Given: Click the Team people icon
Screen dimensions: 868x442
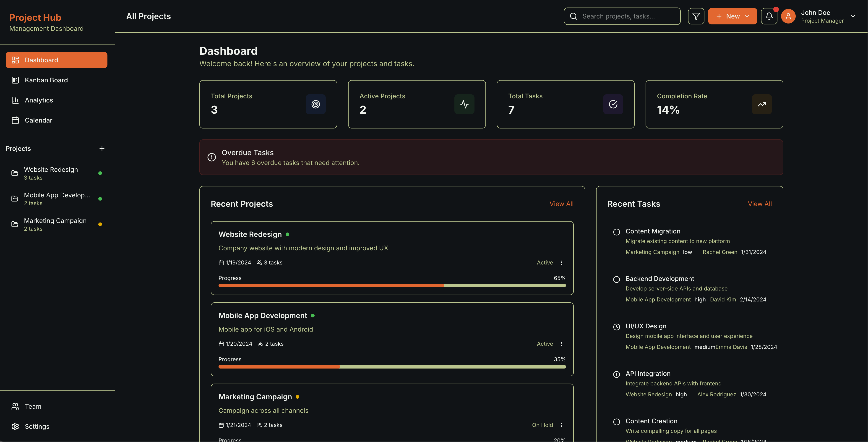Looking at the screenshot, I should point(15,406).
